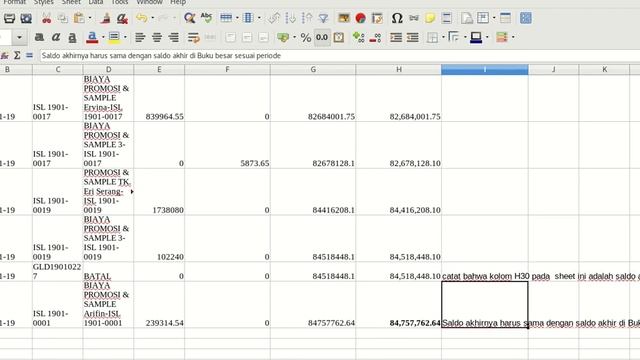Screen dimensions: 640x360
Task: Click the Print icon in the toolbar
Action: coord(9,18)
